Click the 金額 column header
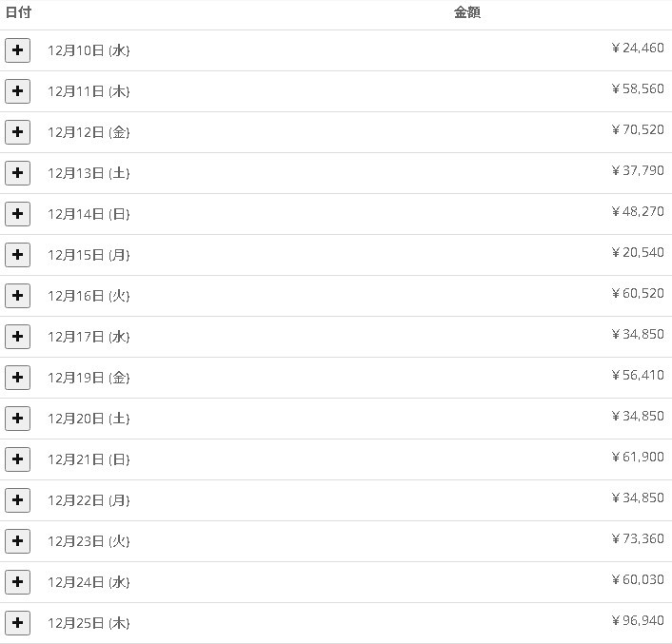The width and height of the screenshot is (672, 644). [x=467, y=13]
